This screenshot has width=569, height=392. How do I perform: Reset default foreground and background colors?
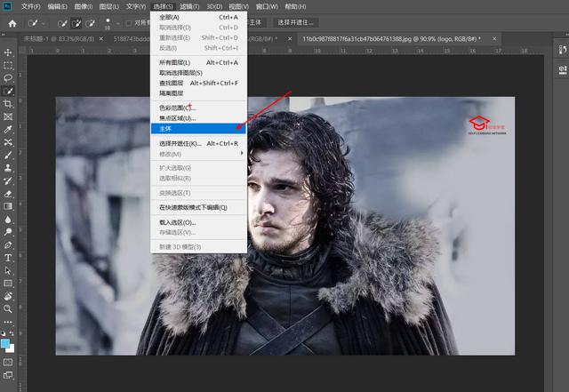tap(4, 333)
